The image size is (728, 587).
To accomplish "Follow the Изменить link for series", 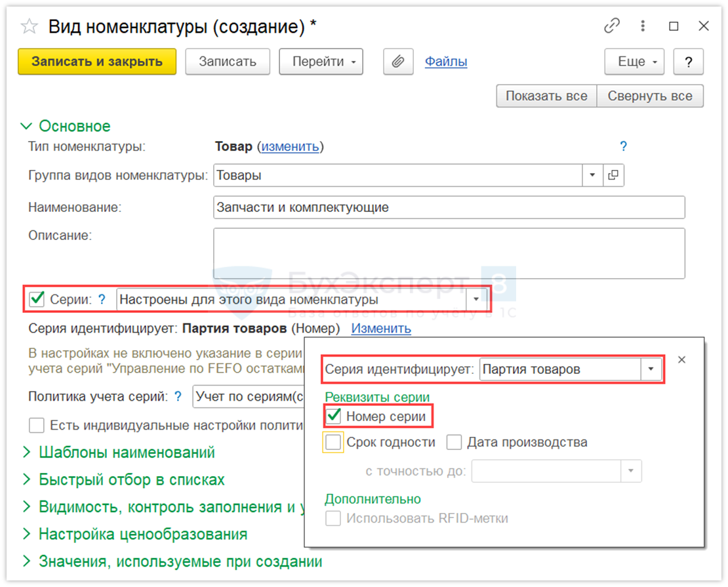I will [381, 329].
